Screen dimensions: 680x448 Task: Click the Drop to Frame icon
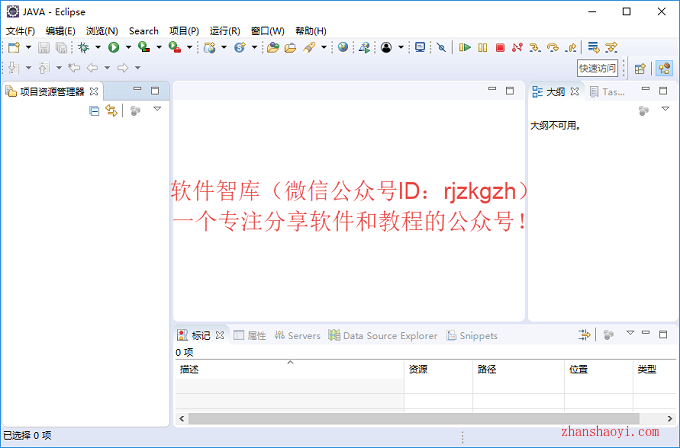point(593,47)
